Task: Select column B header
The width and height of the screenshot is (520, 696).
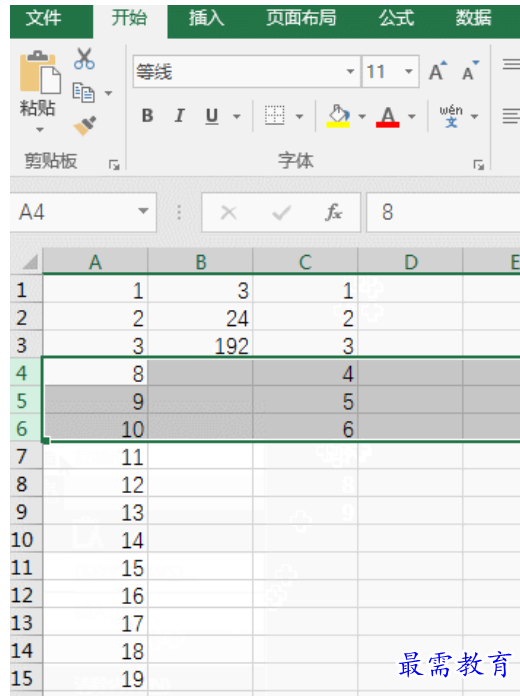Action: [x=201, y=262]
